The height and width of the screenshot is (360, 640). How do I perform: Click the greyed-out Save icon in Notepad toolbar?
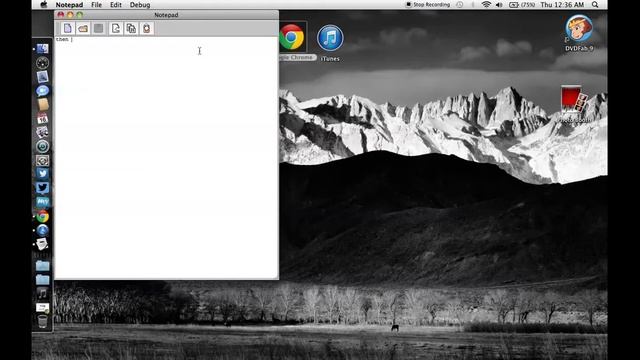(98, 28)
